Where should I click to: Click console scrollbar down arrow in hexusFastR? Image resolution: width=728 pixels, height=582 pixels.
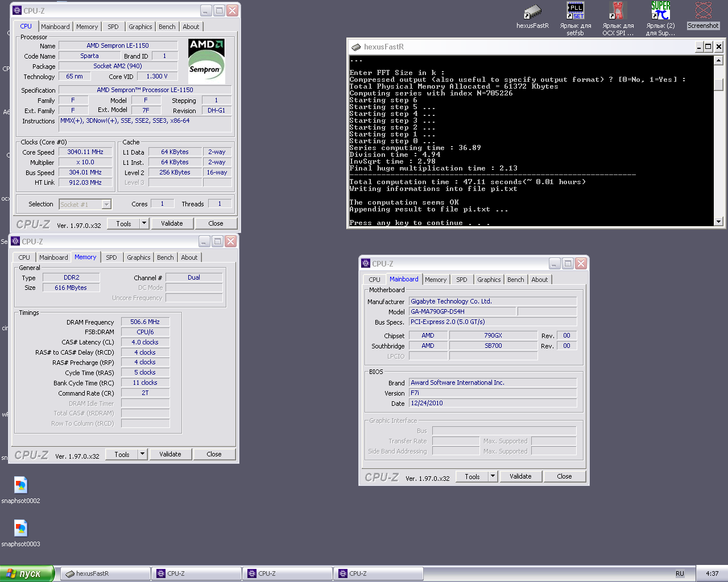click(x=718, y=221)
